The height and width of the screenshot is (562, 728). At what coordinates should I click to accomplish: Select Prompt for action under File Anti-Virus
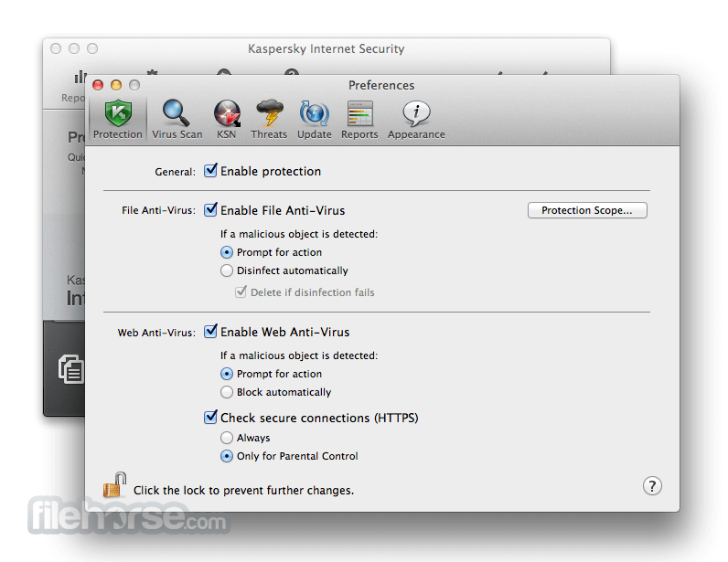click(227, 252)
